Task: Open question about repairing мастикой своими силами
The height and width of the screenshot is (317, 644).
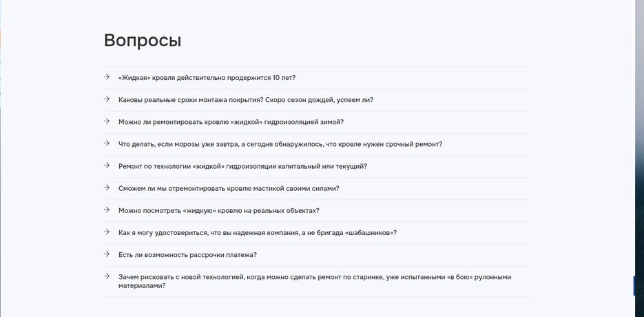Action: 229,189
